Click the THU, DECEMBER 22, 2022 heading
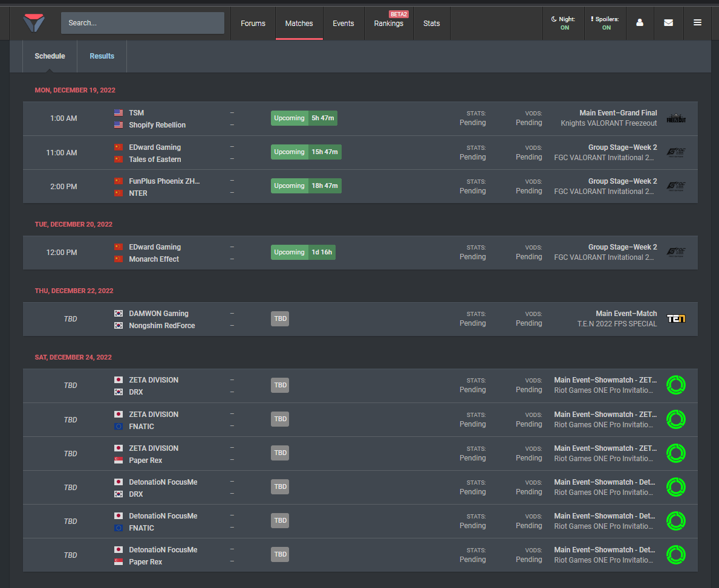Viewport: 719px width, 588px height. [x=74, y=291]
